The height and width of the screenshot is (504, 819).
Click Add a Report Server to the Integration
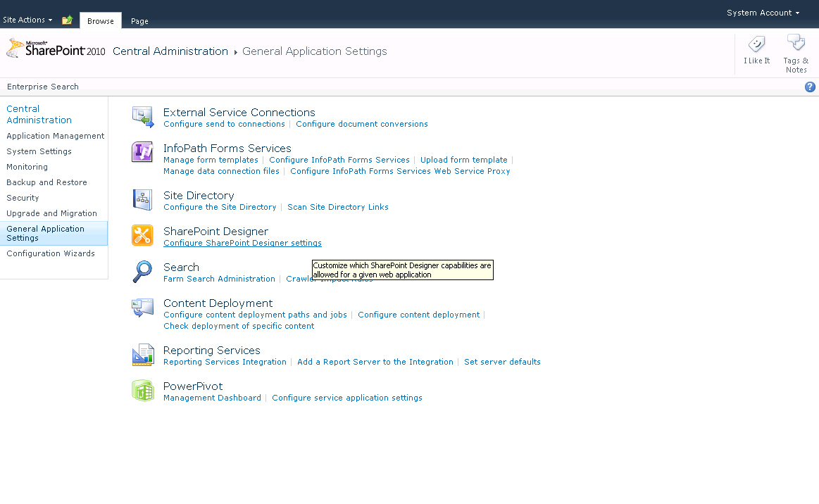point(375,362)
